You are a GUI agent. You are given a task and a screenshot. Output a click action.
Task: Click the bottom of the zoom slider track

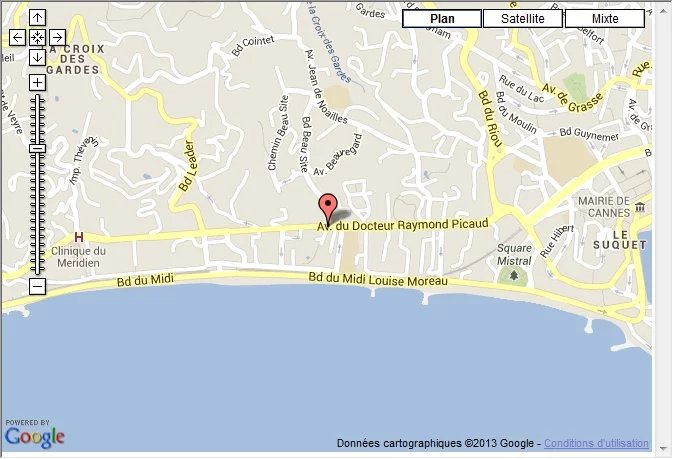pyautogui.click(x=37, y=271)
